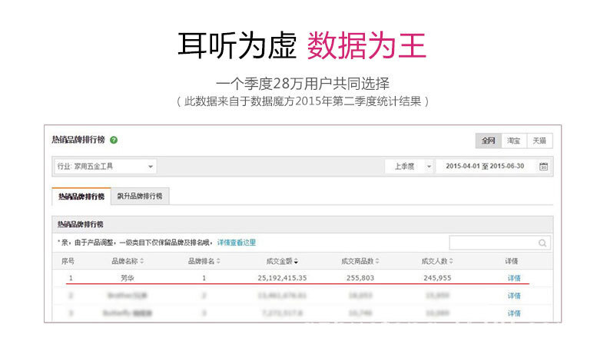
Task: Open 详情 link for 芳华 row
Action: 514,278
